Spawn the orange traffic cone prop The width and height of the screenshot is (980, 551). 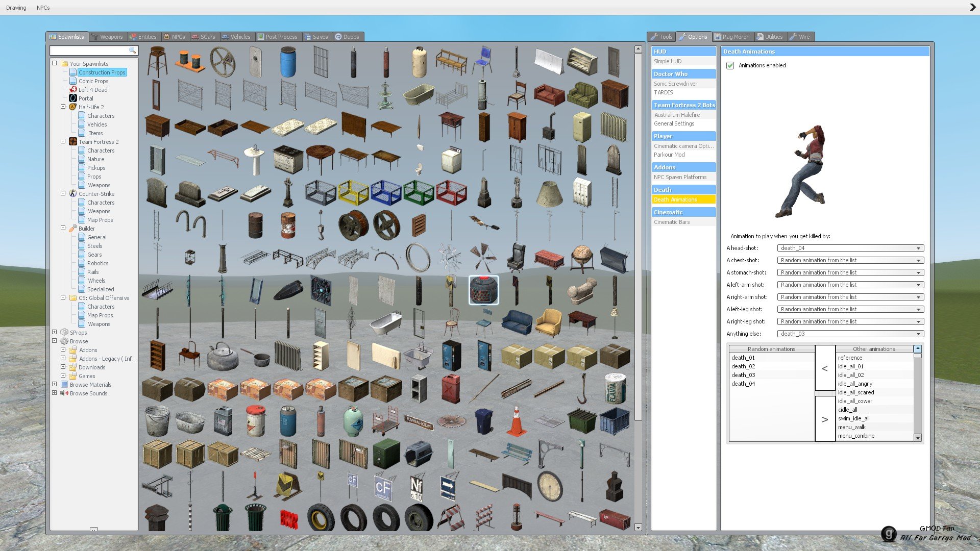click(516, 421)
